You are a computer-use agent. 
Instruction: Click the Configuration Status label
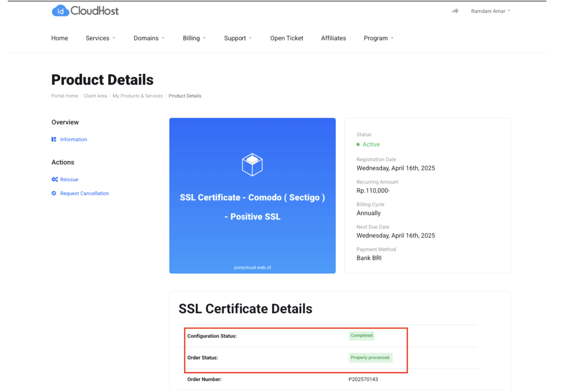click(x=212, y=336)
